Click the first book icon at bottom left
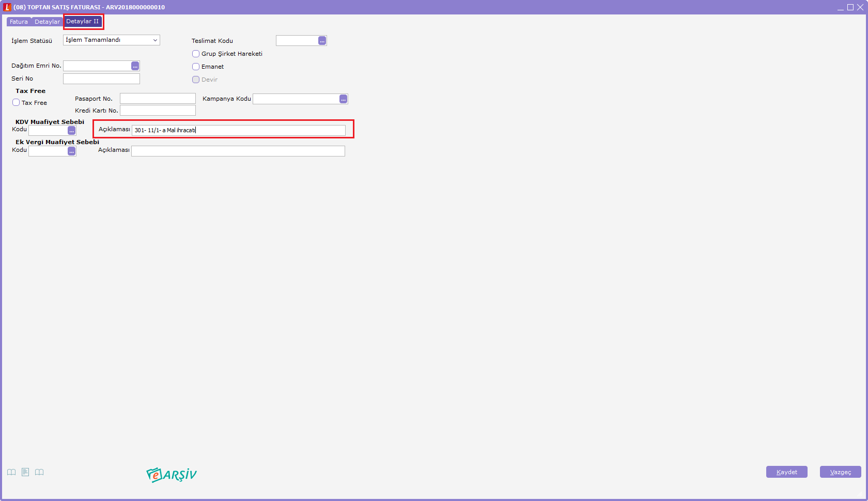Viewport: 868px width, 501px height. coord(11,472)
